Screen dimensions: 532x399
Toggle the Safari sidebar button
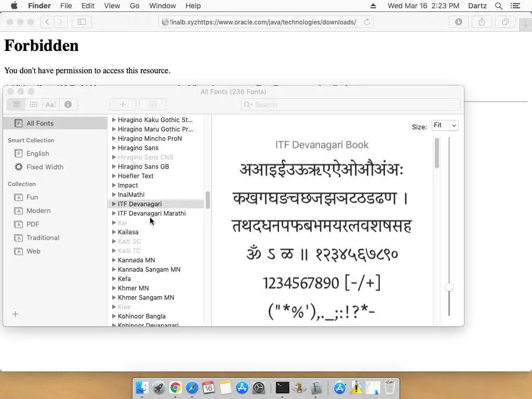tap(82, 22)
